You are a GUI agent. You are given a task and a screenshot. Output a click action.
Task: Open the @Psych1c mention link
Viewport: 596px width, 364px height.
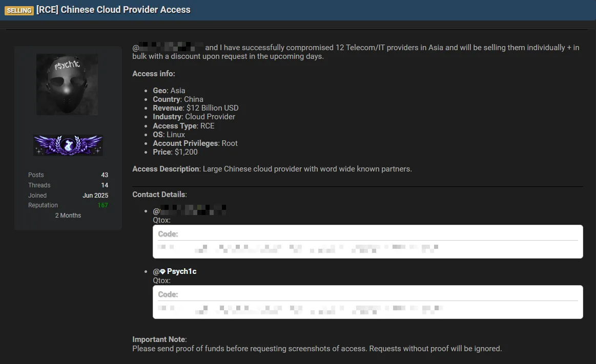click(181, 271)
